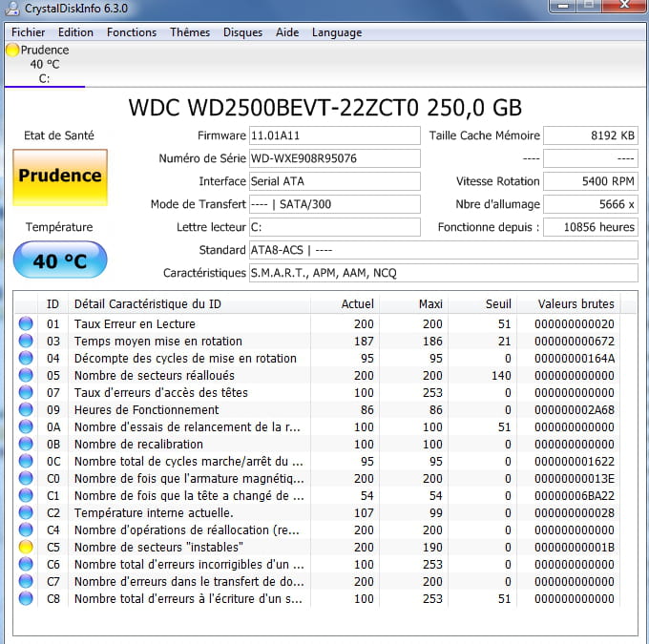
Task: Click the Valeurs brutes column header
Action: (x=576, y=304)
